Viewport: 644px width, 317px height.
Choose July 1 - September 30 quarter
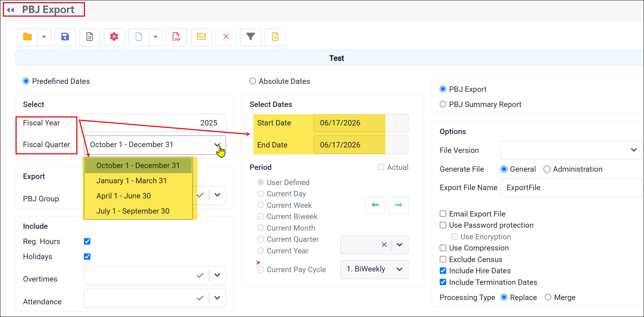(138, 211)
